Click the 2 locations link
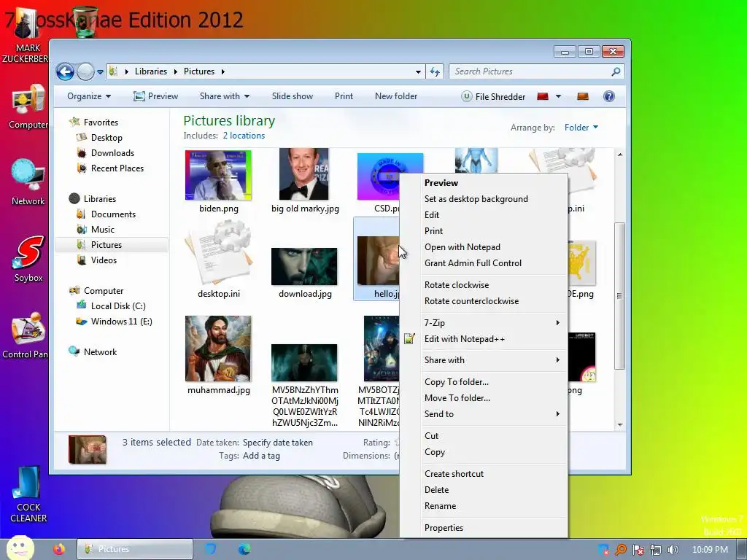This screenshot has width=747, height=560. pos(244,136)
